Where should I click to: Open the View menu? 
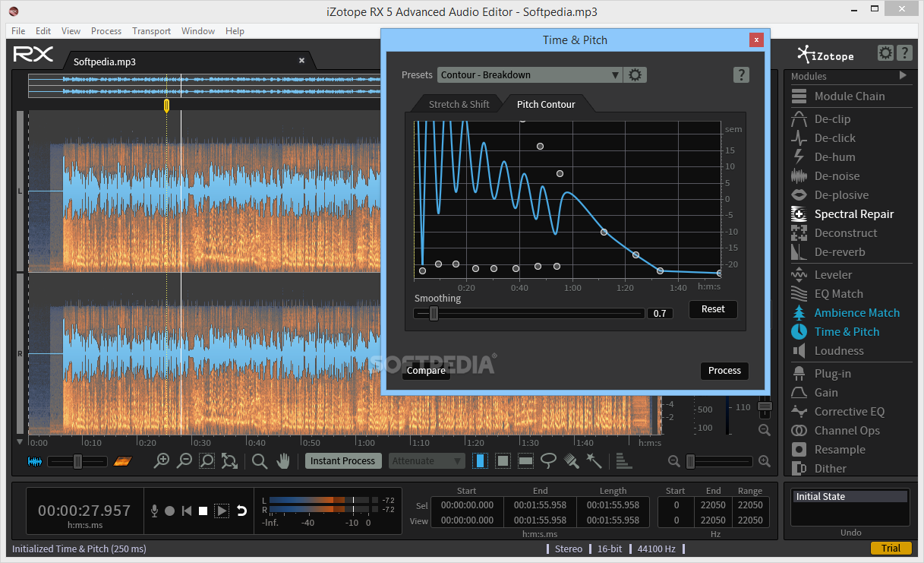[x=71, y=31]
